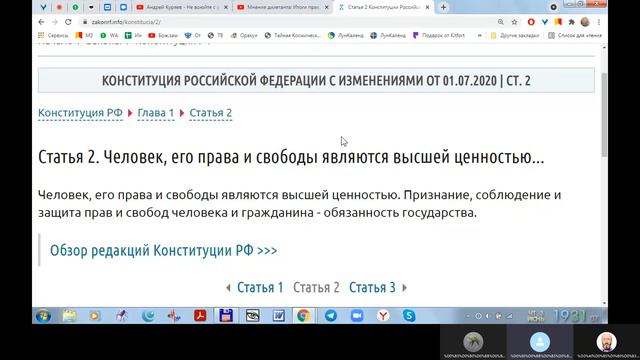Open Telegram from the taskbar
Image resolution: width=640 pixels, height=360 pixels.
click(x=331, y=316)
